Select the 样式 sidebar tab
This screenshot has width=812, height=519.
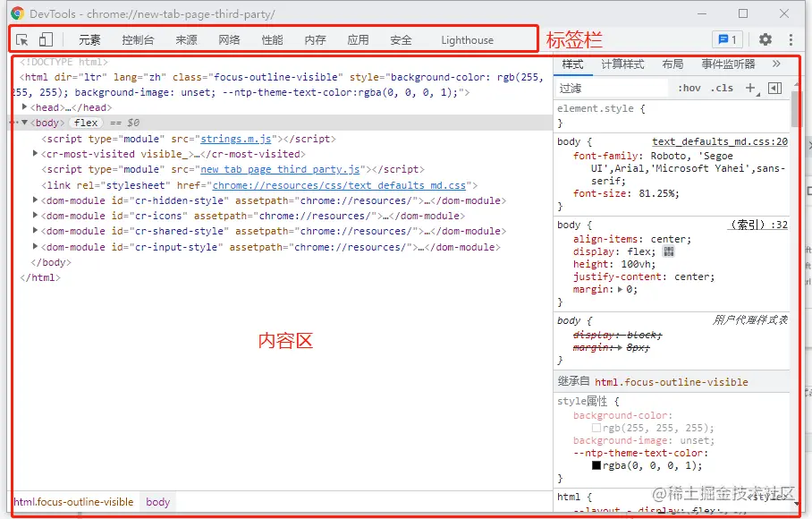(572, 64)
